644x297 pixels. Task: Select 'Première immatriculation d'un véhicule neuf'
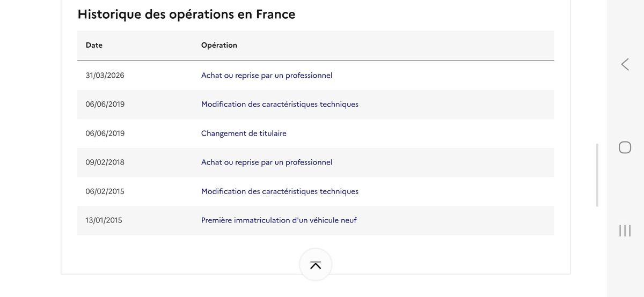(279, 220)
